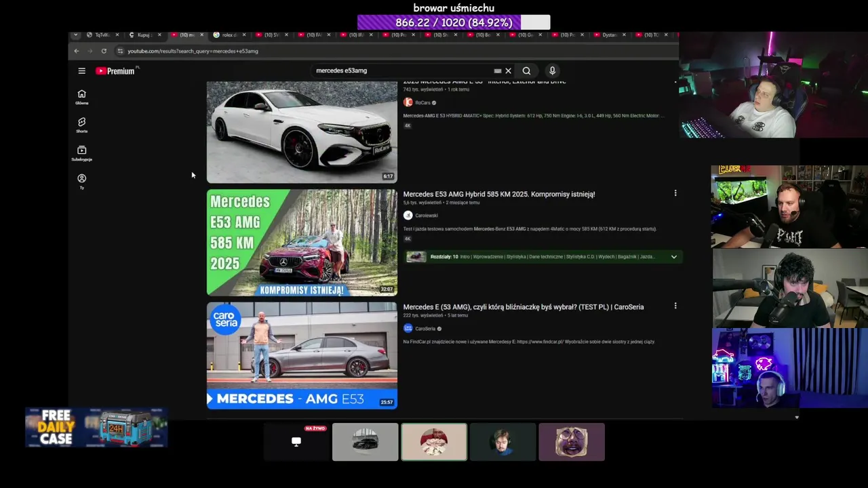Close the Kupuj browser tab

[159, 35]
